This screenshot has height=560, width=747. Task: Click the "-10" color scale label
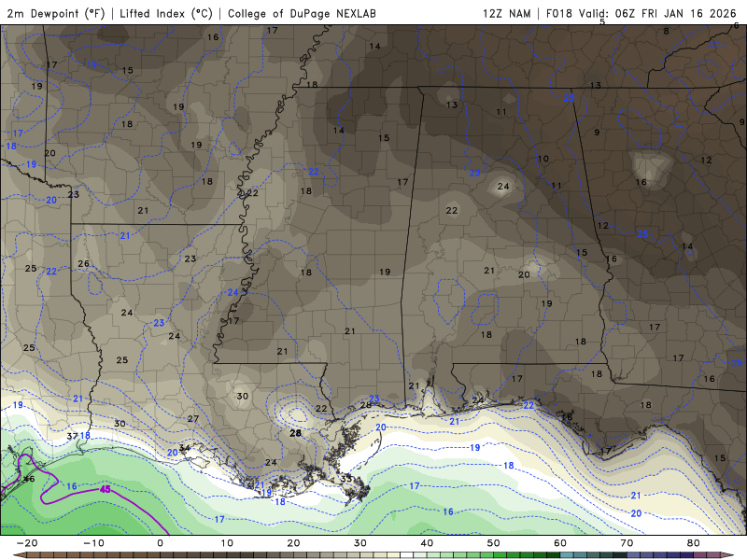point(93,543)
